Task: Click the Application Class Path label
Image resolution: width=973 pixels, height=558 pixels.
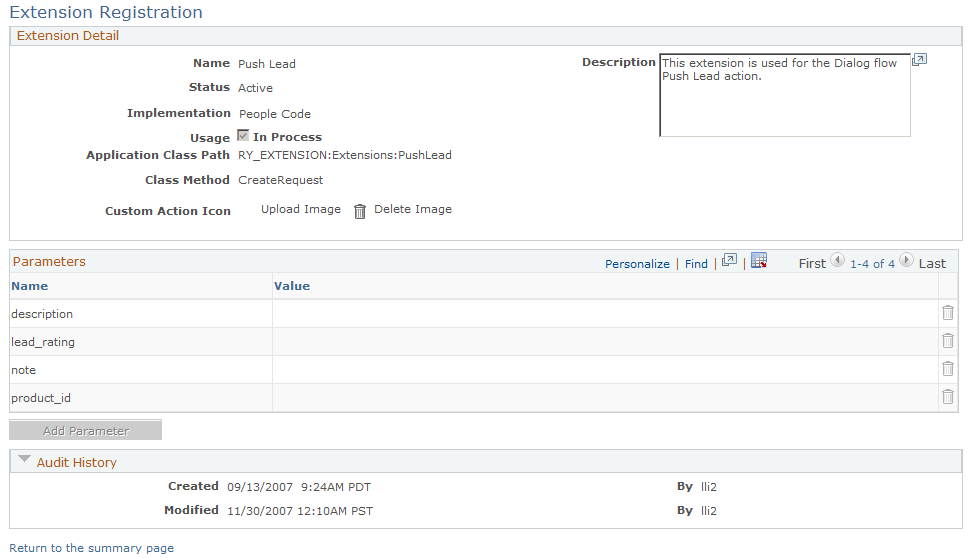Action: [158, 155]
